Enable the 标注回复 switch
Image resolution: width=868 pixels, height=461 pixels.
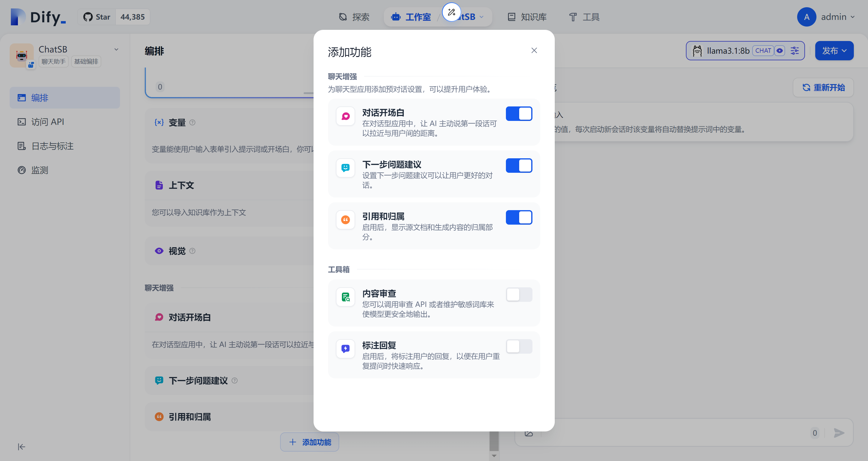(x=519, y=347)
